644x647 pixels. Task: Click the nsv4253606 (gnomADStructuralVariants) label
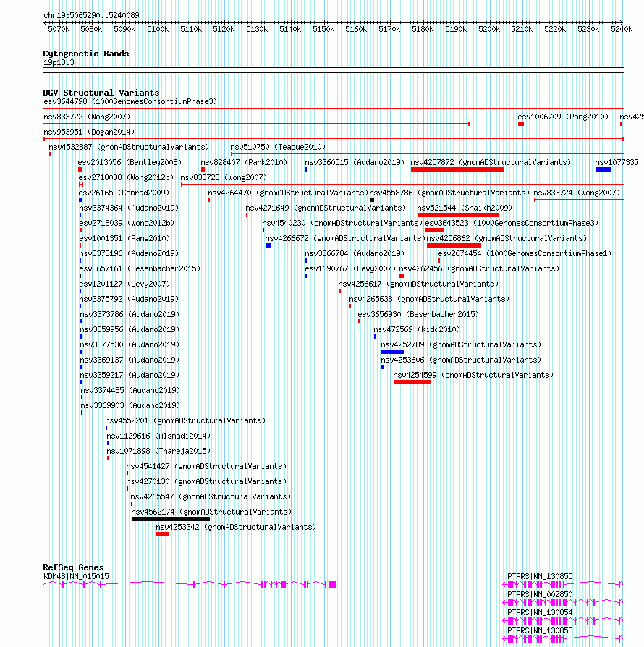point(461,360)
